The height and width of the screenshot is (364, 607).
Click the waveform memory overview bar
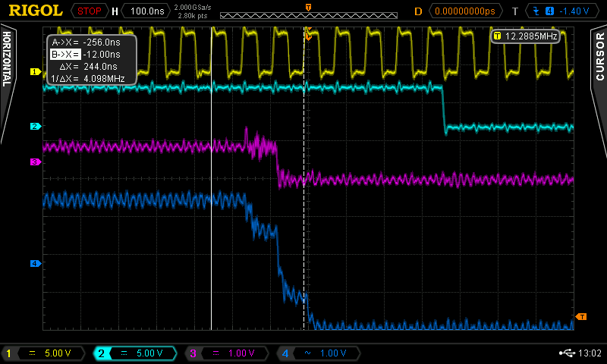309,15
